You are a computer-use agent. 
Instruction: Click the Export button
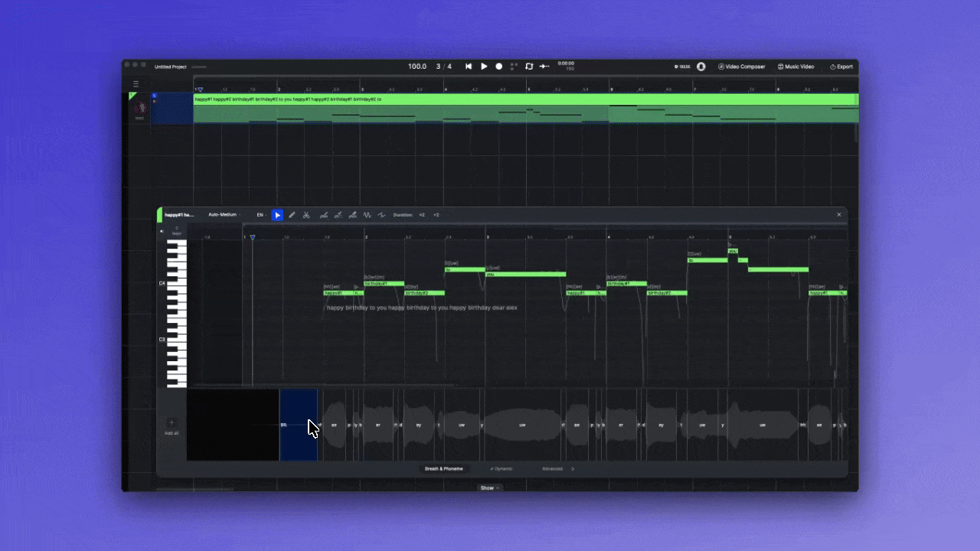tap(841, 67)
